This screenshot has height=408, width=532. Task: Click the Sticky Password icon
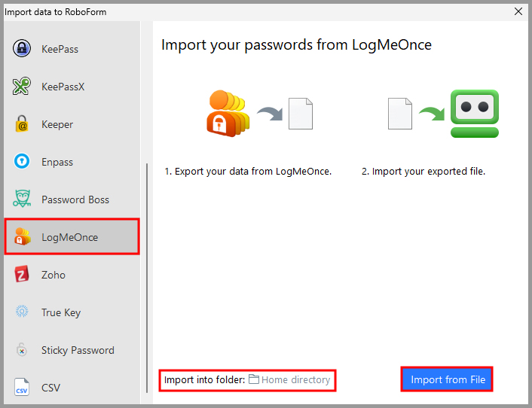point(22,350)
